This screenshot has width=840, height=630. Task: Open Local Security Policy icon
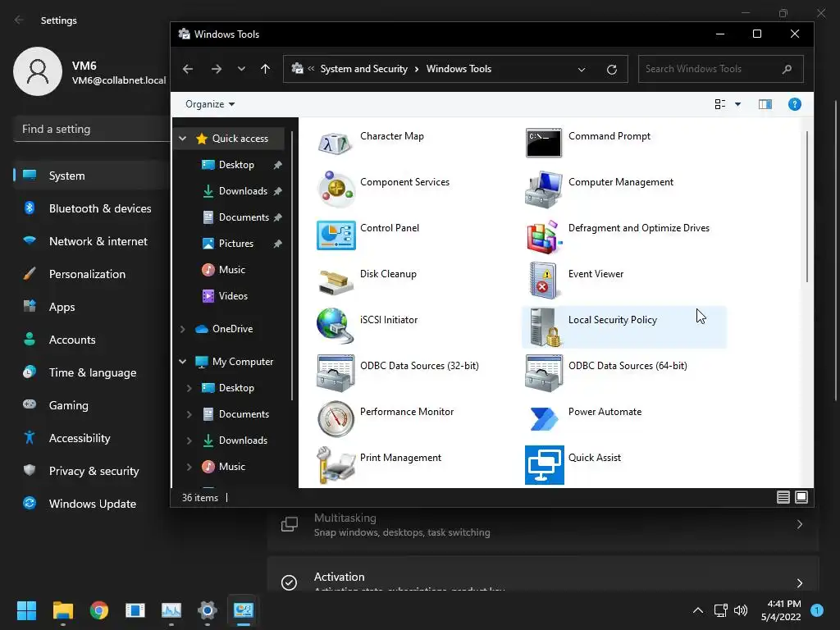[544, 326]
